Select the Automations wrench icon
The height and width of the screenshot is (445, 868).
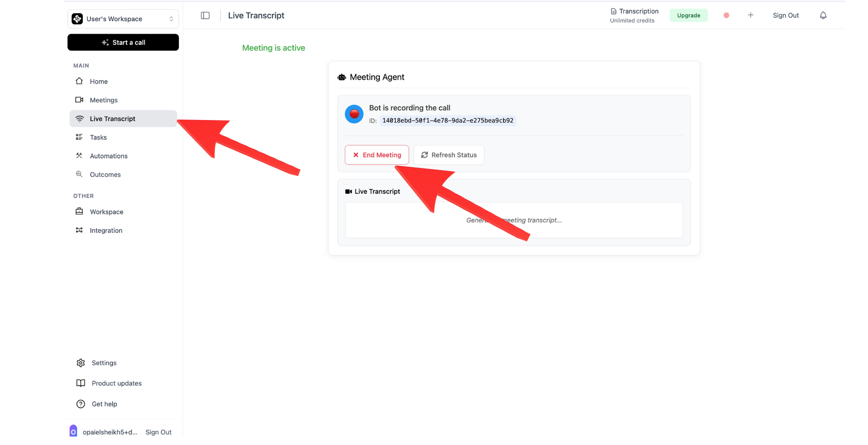[x=79, y=156]
